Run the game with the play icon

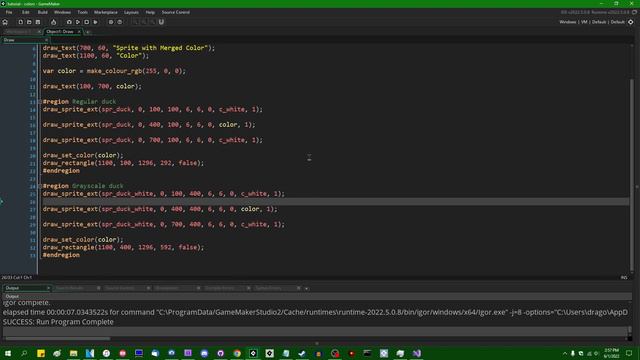click(78, 22)
